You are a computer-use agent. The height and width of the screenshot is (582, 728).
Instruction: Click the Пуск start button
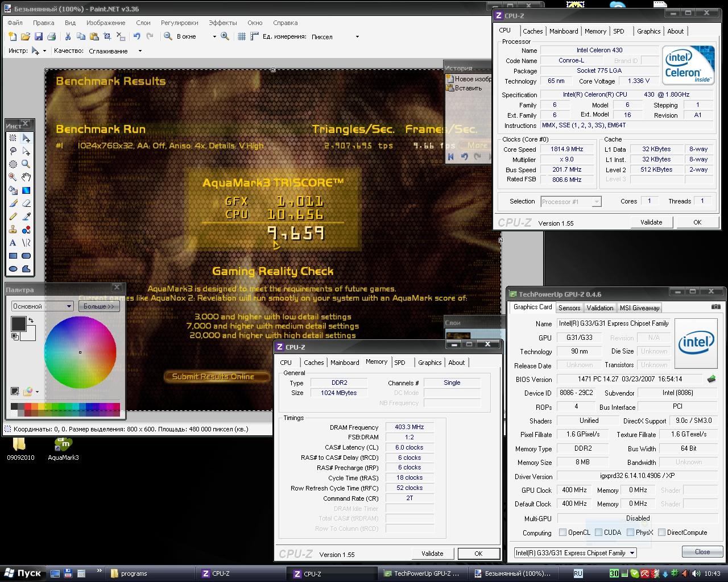tap(23, 573)
